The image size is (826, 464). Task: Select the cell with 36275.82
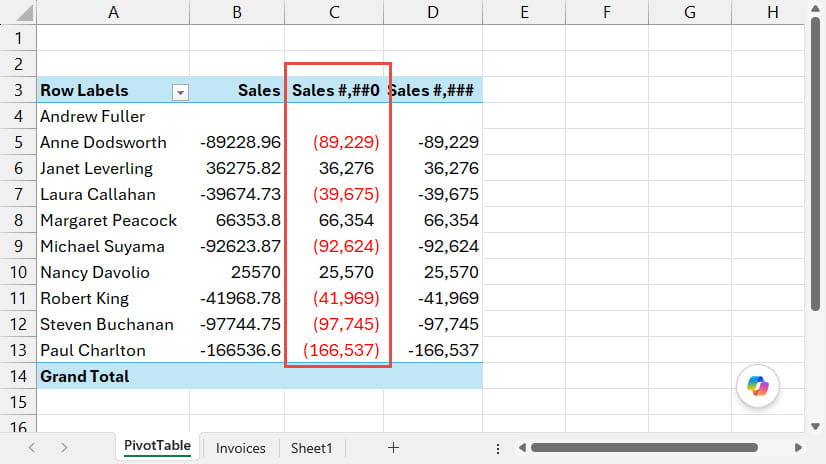[237, 168]
